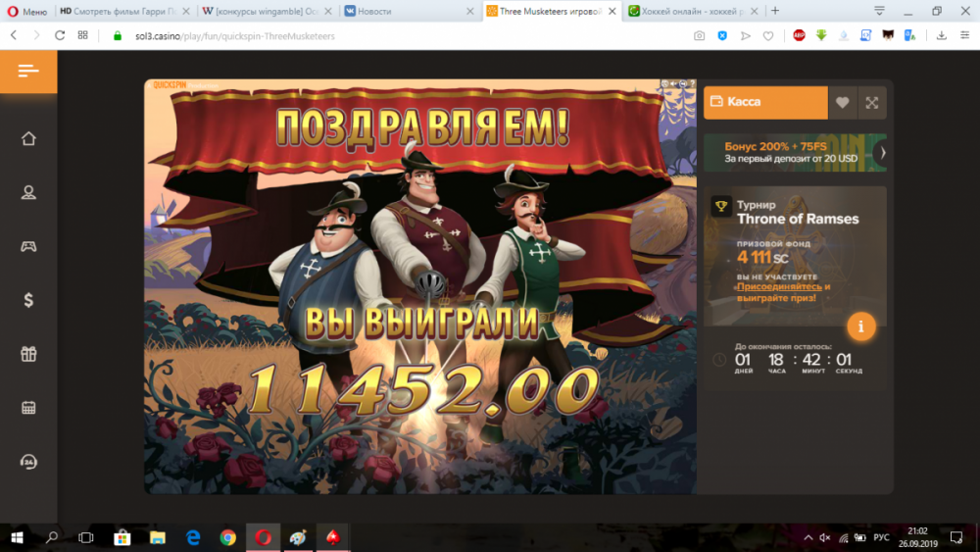Image resolution: width=980 pixels, height=552 pixels.
Task: Expand the bonus 200% + 75FS banner arrow
Action: coord(882,152)
